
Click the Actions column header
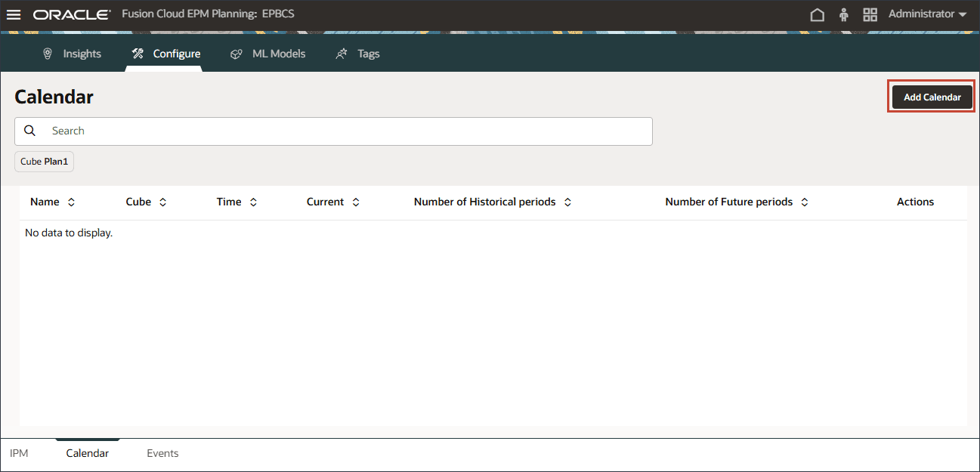pyautogui.click(x=915, y=202)
